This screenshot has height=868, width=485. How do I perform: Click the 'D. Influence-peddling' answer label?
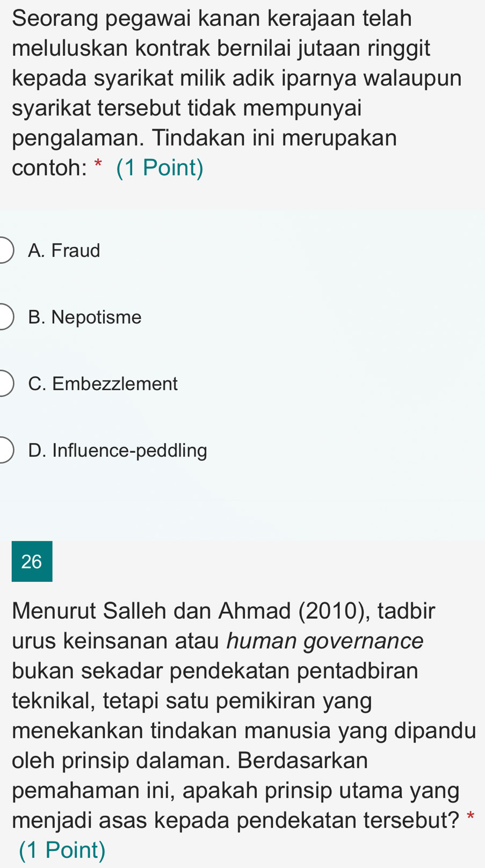pos(118,451)
